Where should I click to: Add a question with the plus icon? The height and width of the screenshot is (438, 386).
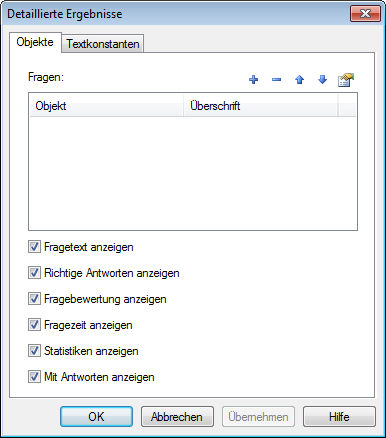point(253,80)
